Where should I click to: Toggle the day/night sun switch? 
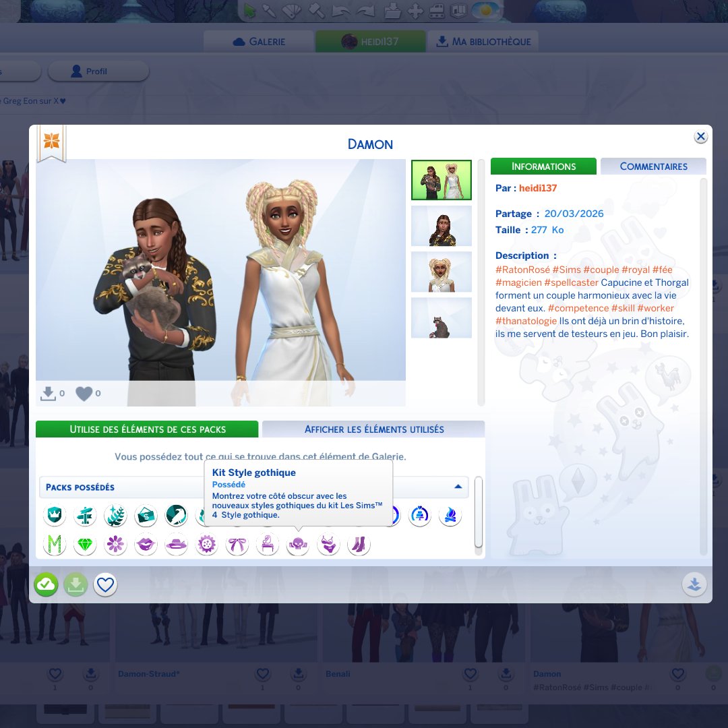485,11
